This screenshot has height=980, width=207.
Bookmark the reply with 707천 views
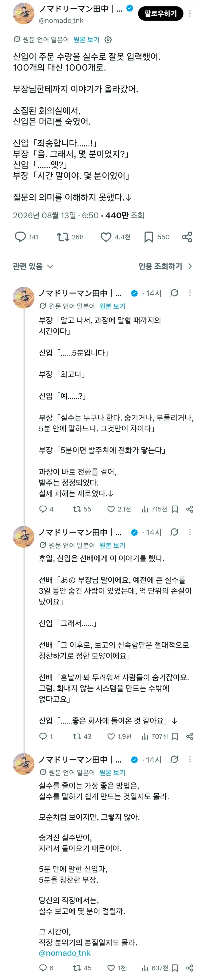click(x=175, y=736)
